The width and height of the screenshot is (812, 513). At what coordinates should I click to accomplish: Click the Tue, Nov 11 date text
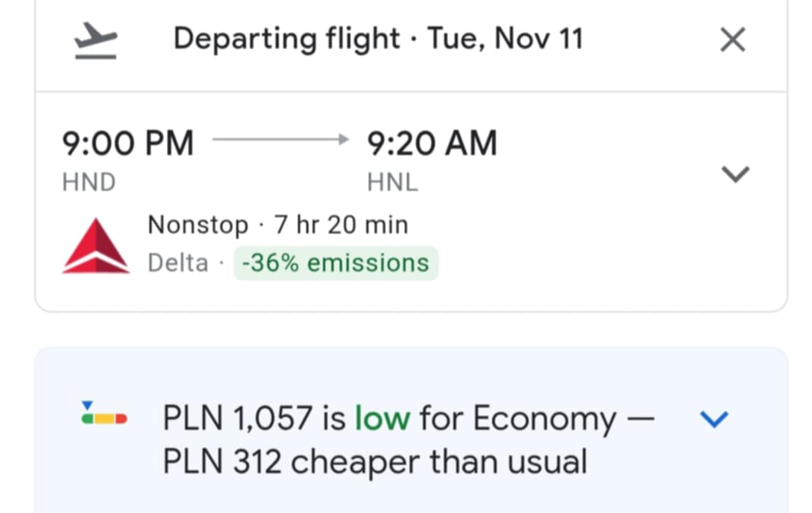pyautogui.click(x=506, y=39)
